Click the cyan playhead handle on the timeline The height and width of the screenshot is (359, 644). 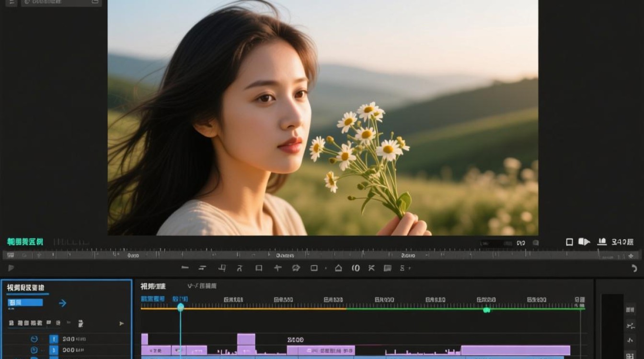pyautogui.click(x=181, y=307)
